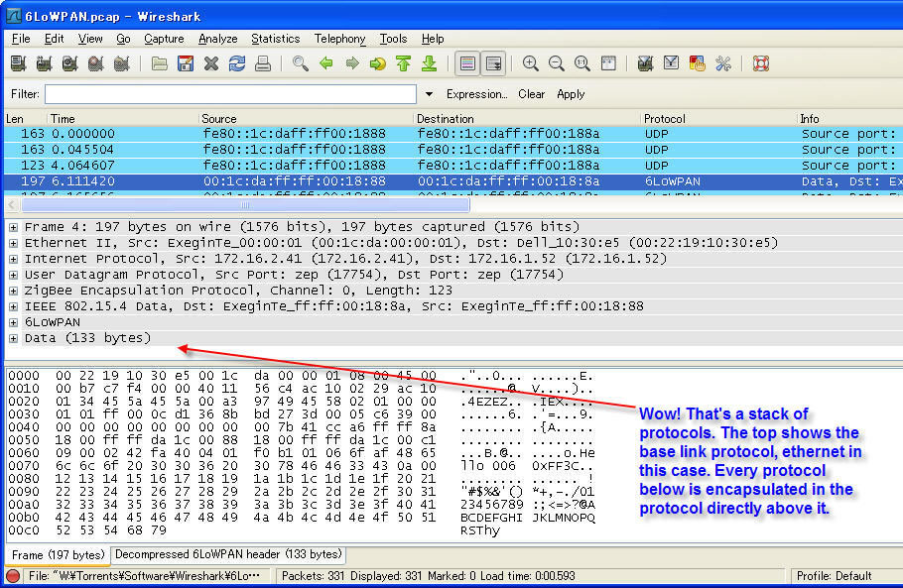903x588 pixels.
Task: Select packet with time 4.064607
Action: click(453, 166)
